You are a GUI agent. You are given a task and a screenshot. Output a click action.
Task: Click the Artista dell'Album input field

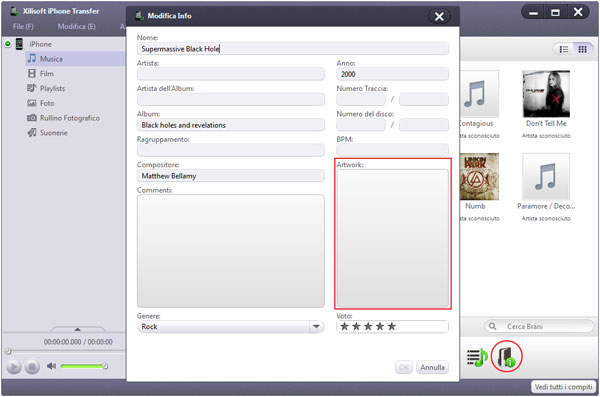(231, 100)
